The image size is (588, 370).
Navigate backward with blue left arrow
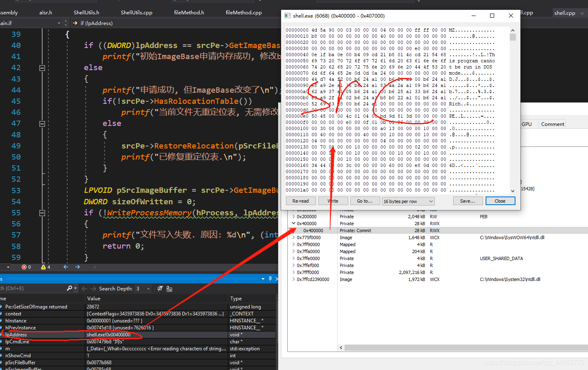tap(66, 267)
